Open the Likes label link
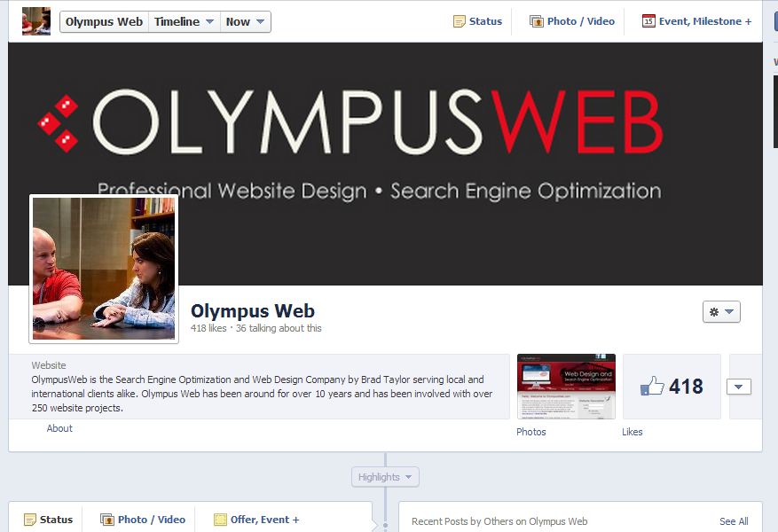 tap(632, 432)
